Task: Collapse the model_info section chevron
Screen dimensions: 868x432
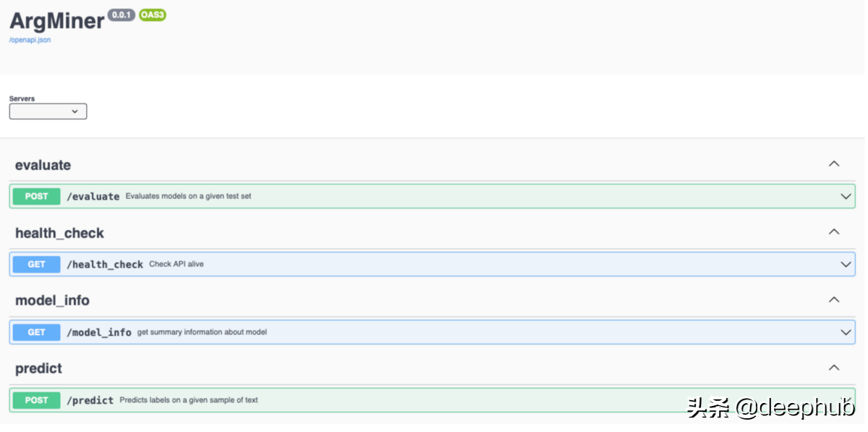Action: coord(834,300)
